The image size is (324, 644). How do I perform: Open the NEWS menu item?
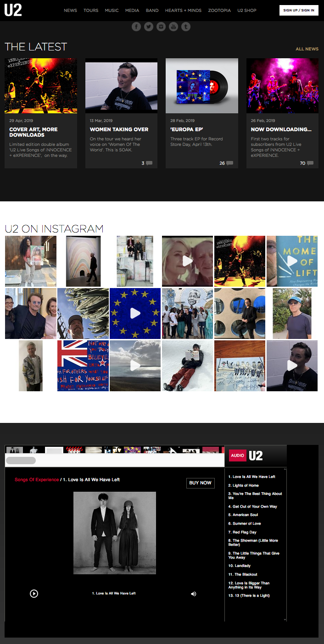click(70, 10)
